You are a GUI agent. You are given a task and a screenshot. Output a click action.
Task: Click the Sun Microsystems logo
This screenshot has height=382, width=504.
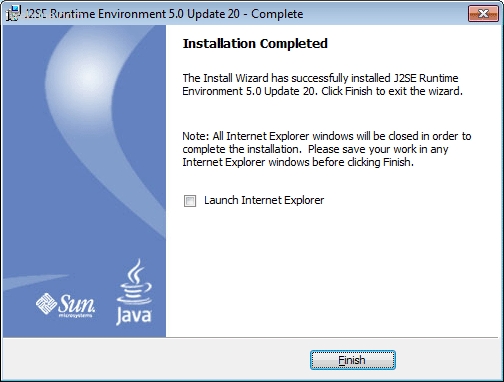click(65, 305)
